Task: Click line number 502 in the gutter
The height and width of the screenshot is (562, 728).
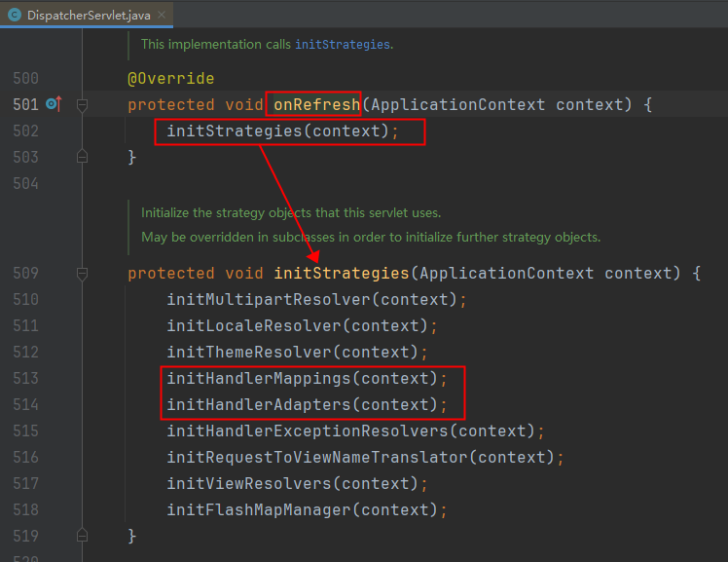Action: coord(25,131)
